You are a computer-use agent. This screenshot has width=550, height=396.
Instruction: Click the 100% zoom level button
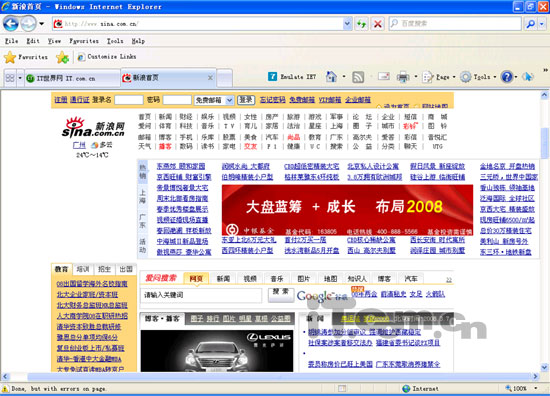(516, 388)
